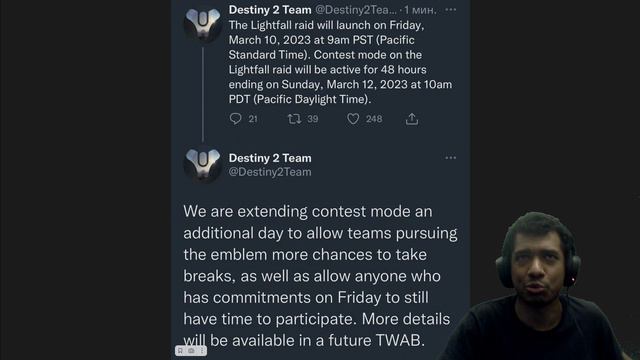This screenshot has height=360, width=640.
Task: Open the share icon under the first tweet
Action: 412,119
